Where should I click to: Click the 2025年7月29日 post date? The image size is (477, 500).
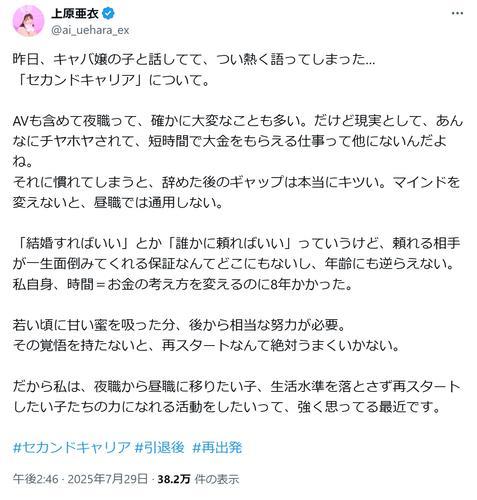click(x=108, y=479)
